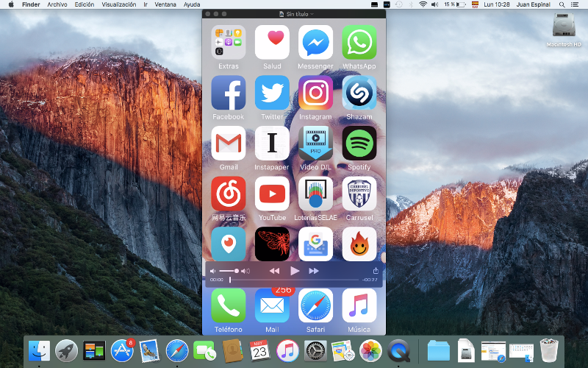Tap the Salud health app icon

(272, 42)
